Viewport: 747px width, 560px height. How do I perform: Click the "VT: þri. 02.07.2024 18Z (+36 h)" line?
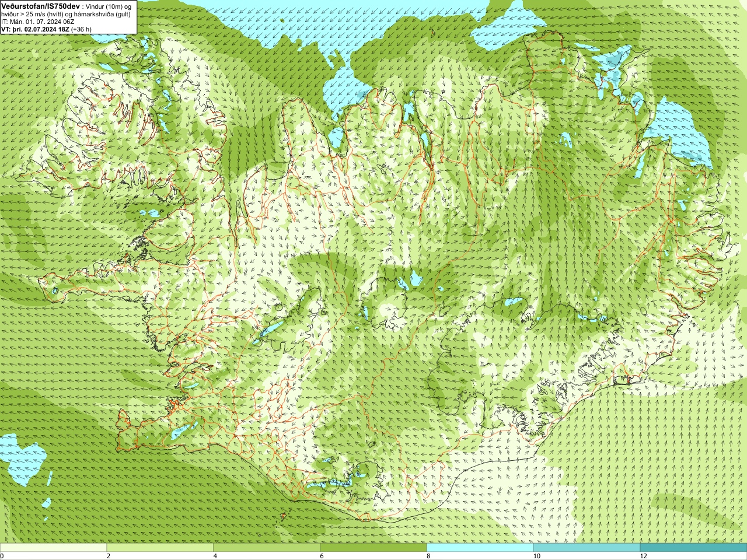pyautogui.click(x=46, y=29)
